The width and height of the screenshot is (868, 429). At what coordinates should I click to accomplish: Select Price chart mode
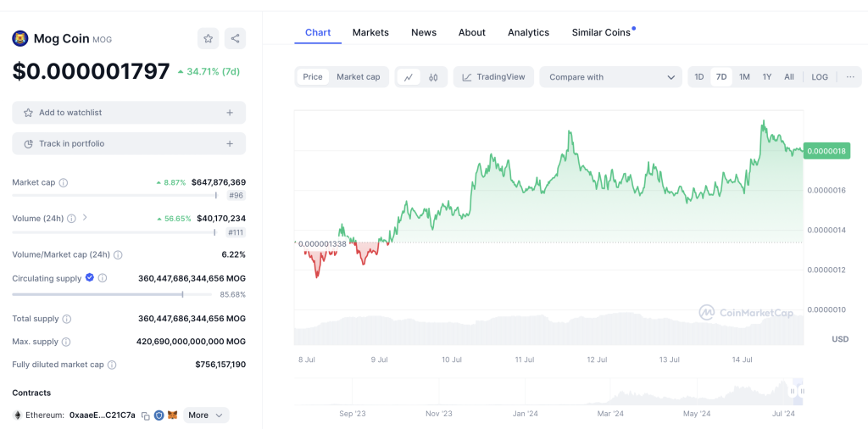[x=313, y=77]
